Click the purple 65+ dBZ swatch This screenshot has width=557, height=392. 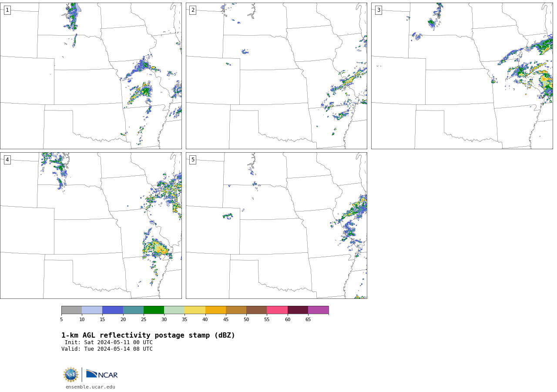(319, 310)
